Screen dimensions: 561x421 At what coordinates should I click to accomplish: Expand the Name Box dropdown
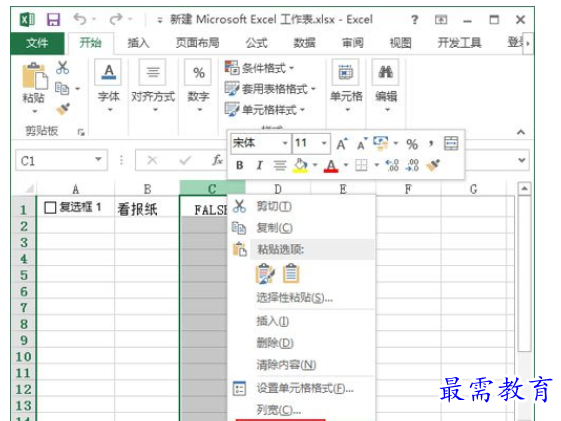pyautogui.click(x=98, y=160)
